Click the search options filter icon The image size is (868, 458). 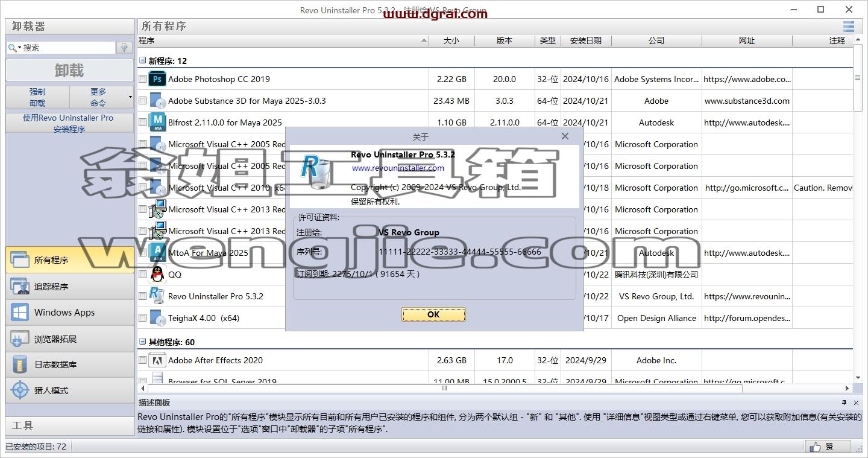pos(124,48)
